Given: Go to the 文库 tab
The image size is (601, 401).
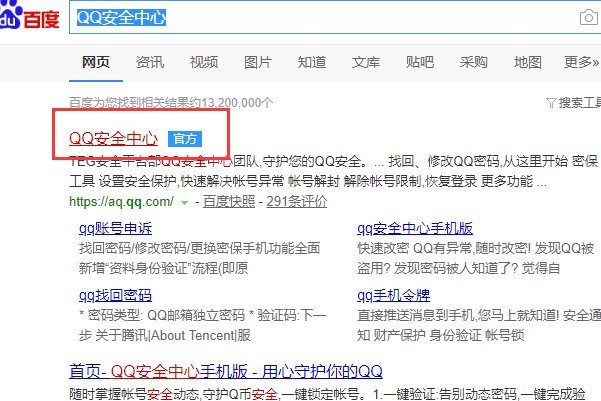Looking at the screenshot, I should (366, 62).
